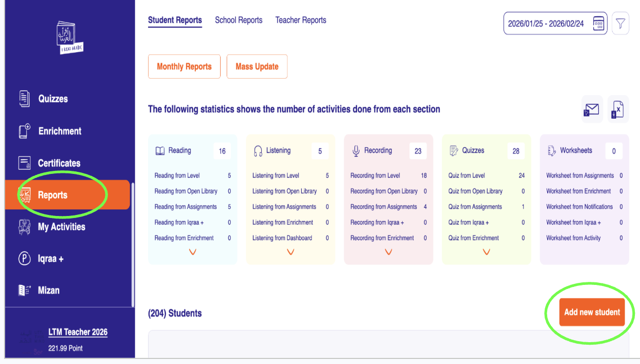Screen dimensions: 640x364
Task: Open Certificates in the sidebar
Action: [59, 163]
